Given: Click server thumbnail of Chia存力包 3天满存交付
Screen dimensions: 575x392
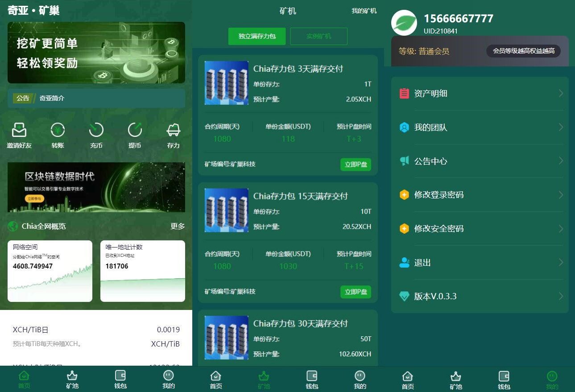Looking at the screenshot, I should pos(227,83).
